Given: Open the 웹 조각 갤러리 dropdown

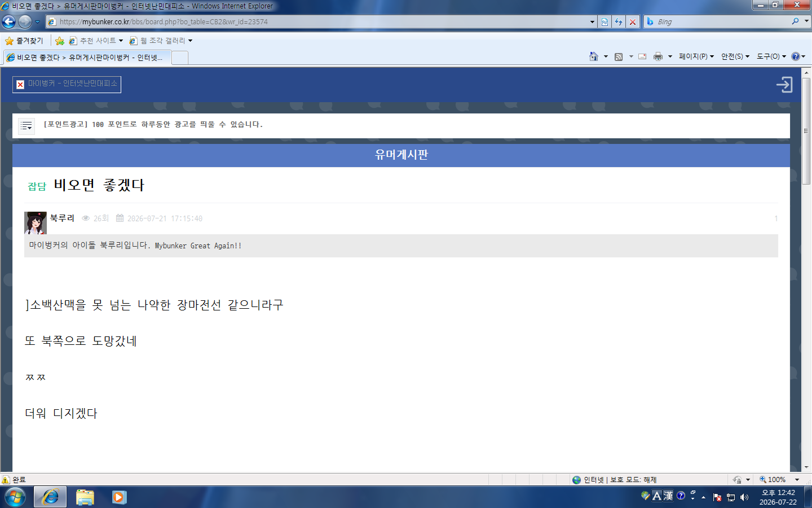Looking at the screenshot, I should coord(161,41).
